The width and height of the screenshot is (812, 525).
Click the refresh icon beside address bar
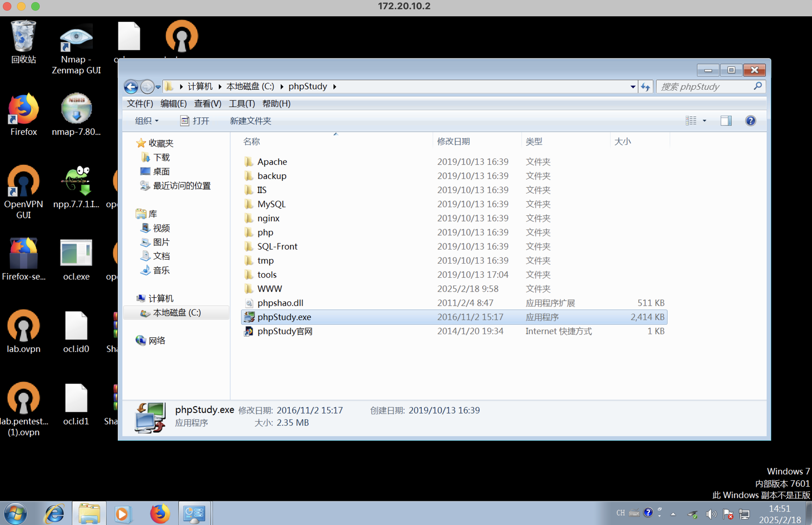(645, 87)
